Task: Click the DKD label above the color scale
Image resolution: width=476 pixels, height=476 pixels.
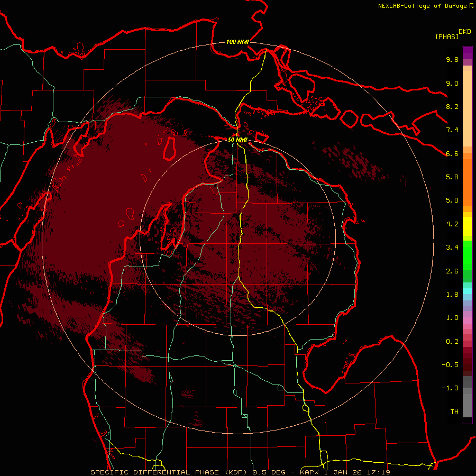Action: (465, 32)
